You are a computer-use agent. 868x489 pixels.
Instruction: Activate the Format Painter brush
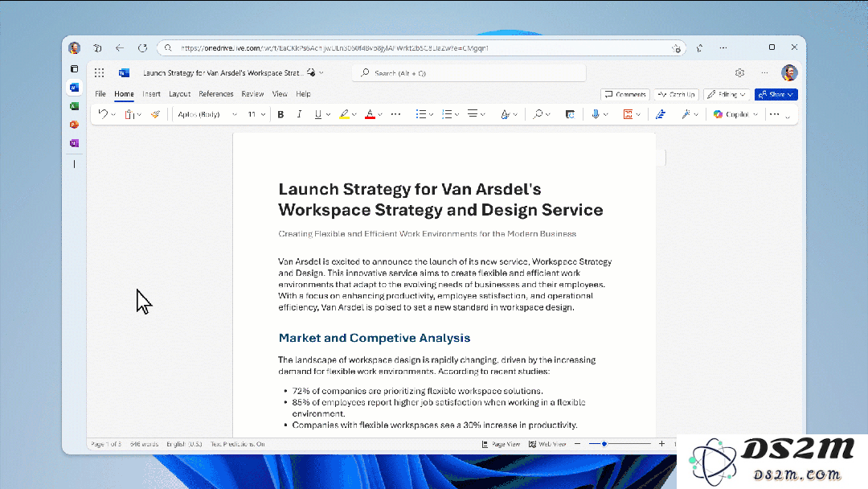[x=156, y=114]
